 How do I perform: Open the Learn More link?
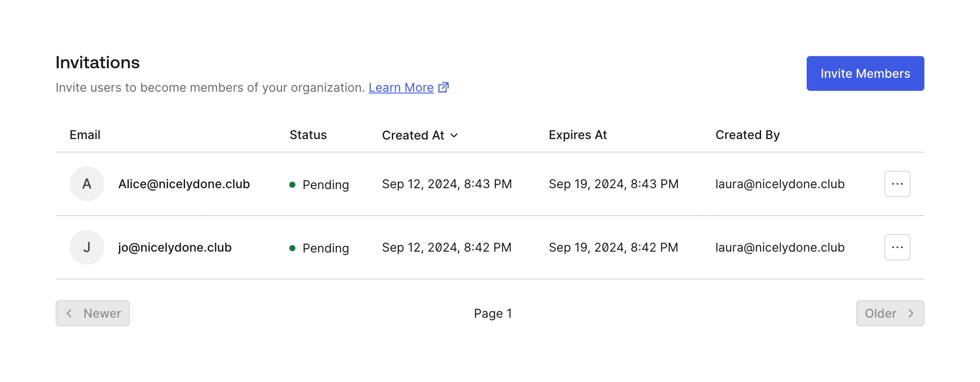(x=401, y=88)
